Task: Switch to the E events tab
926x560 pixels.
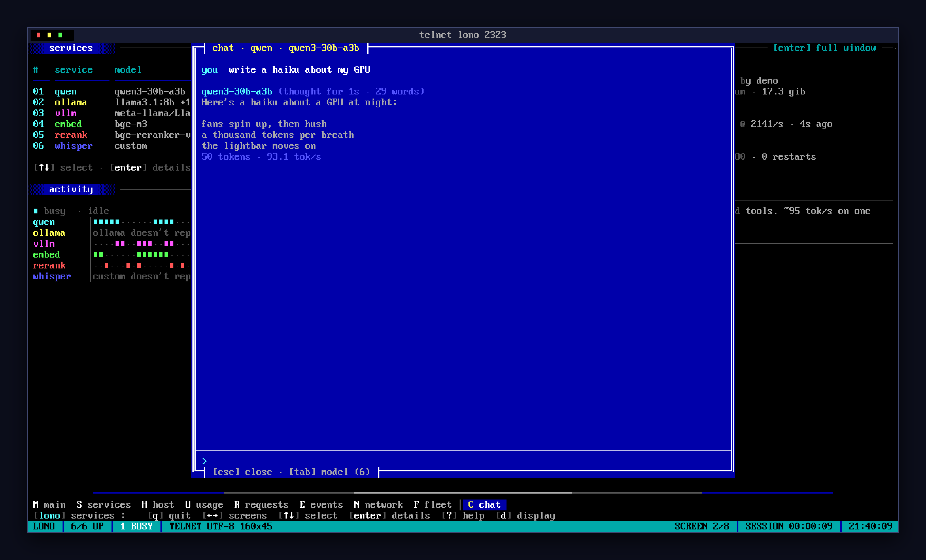Action: tap(321, 504)
